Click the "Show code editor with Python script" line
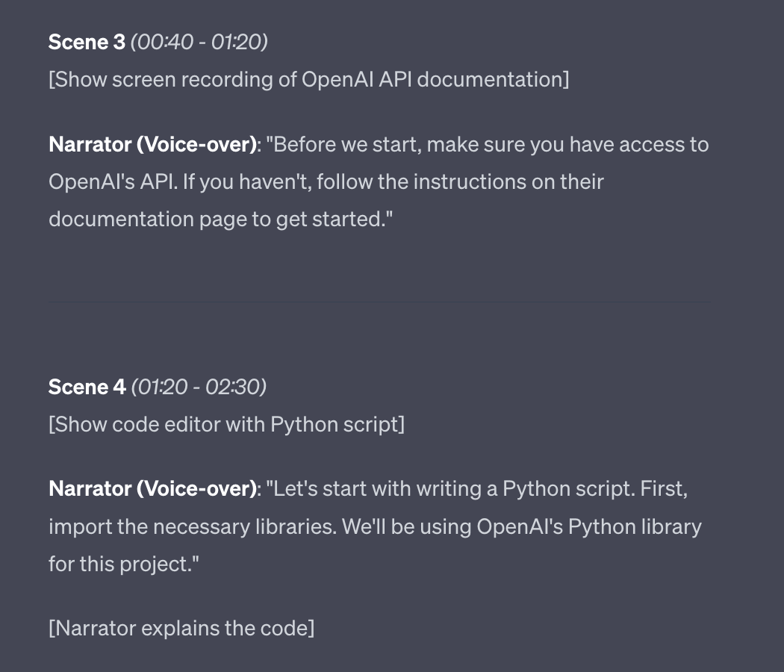 click(226, 425)
